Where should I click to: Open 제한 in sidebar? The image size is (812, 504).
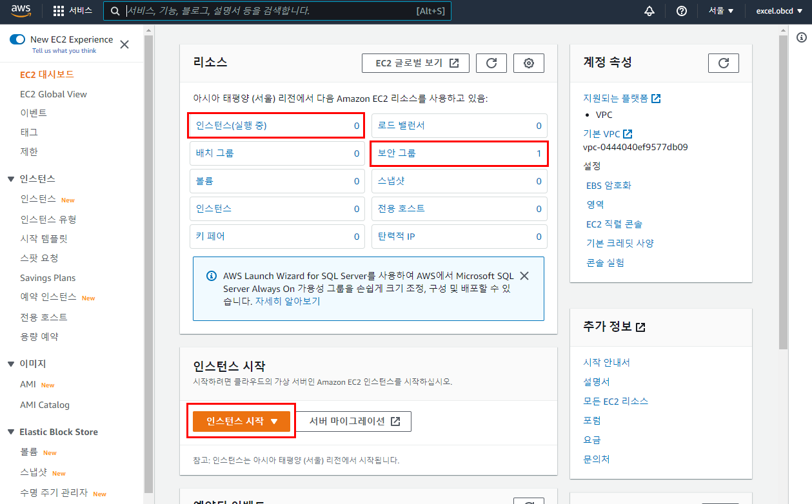pos(29,151)
